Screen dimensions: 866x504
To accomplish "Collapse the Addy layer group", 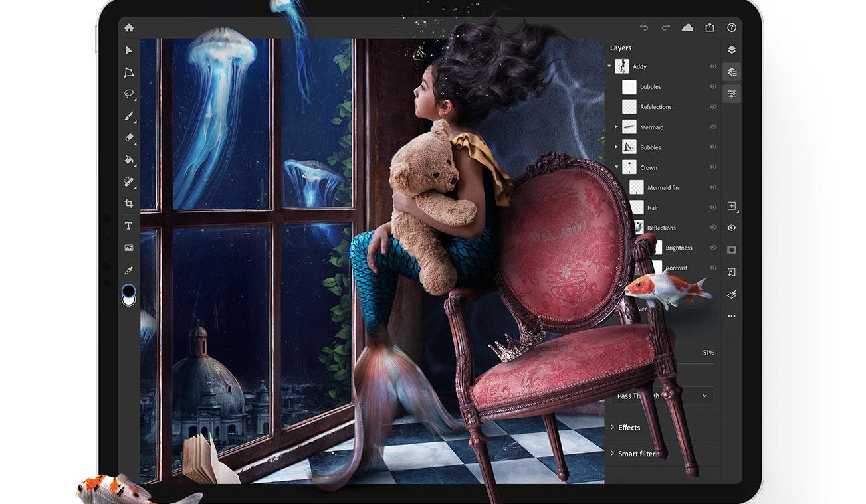I will pyautogui.click(x=609, y=66).
